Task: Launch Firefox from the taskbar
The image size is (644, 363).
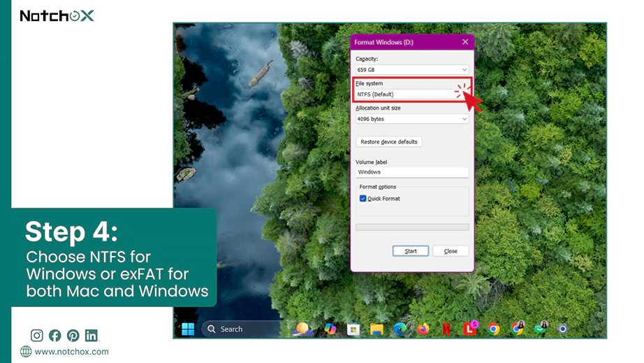Action: pos(423,329)
